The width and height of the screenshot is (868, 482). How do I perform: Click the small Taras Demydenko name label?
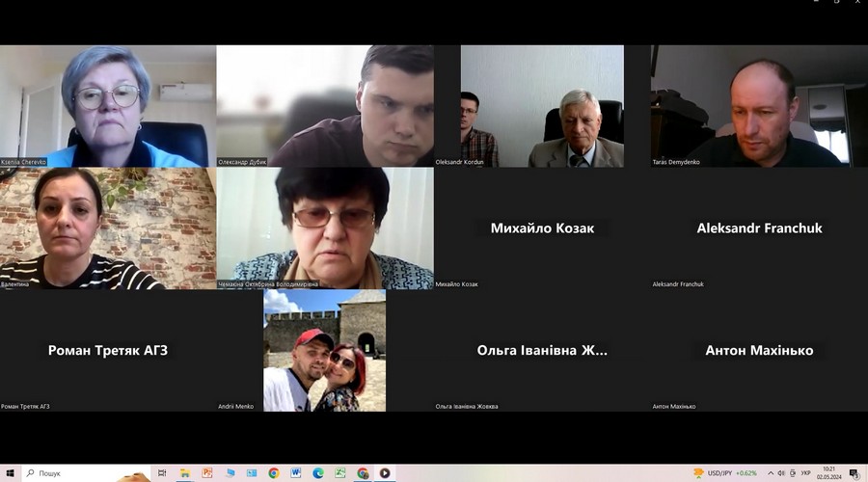click(x=676, y=162)
